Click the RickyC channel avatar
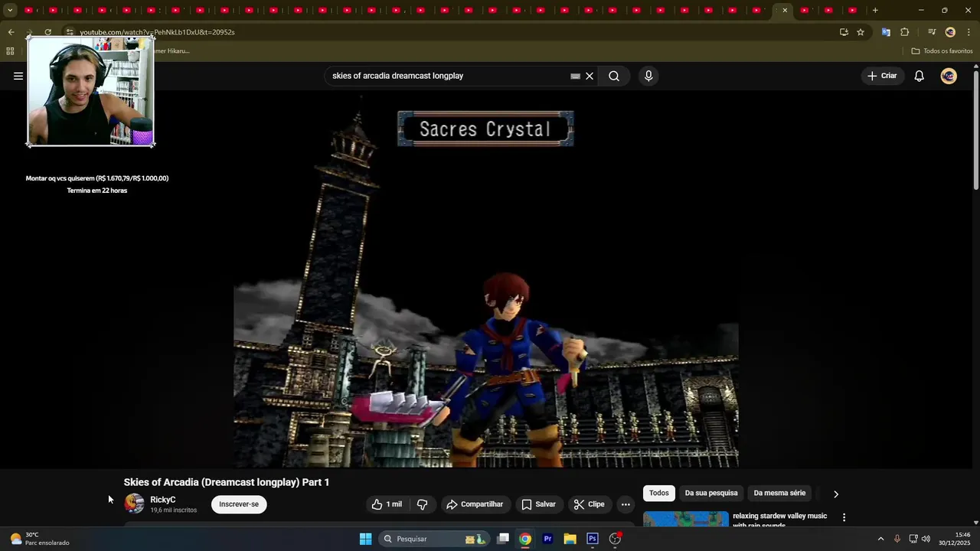Image resolution: width=980 pixels, height=551 pixels. (134, 504)
